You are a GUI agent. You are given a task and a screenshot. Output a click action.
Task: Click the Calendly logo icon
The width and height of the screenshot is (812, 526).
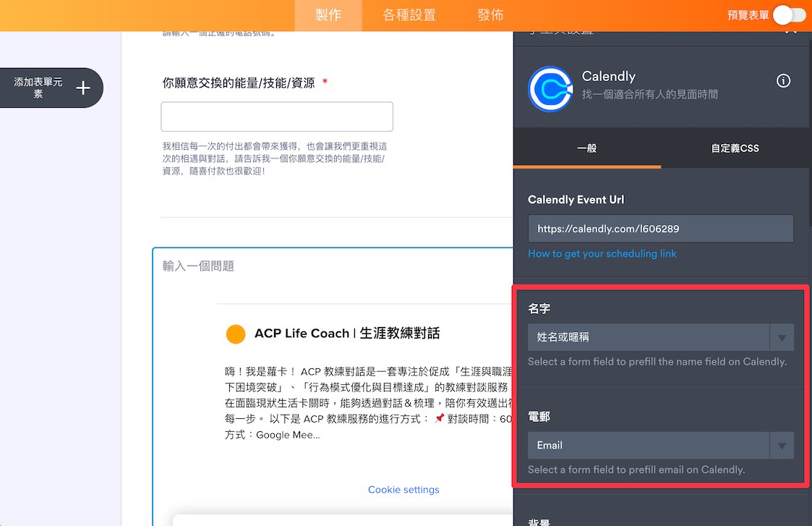550,89
